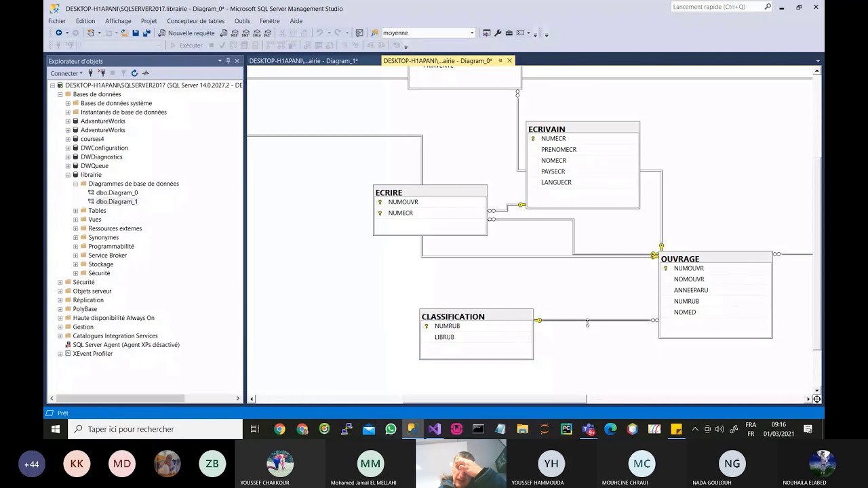Click the CLASSIFICATION table header
The width and height of the screenshot is (868, 488).
pyautogui.click(x=476, y=317)
